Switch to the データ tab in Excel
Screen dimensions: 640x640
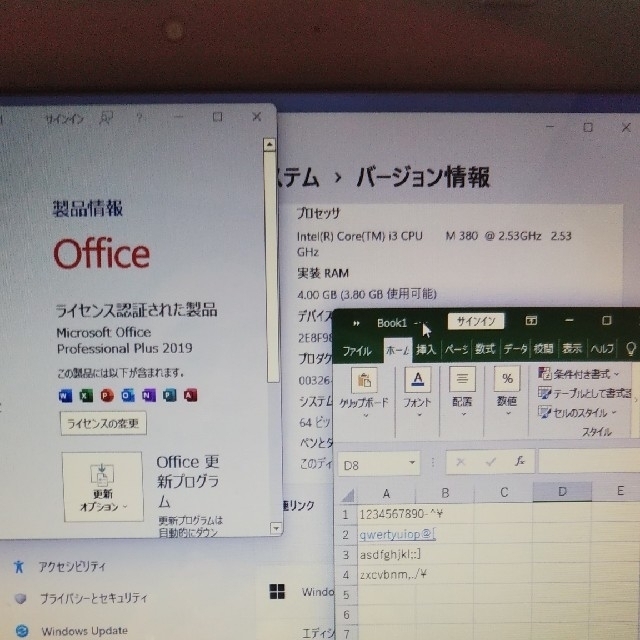[515, 349]
